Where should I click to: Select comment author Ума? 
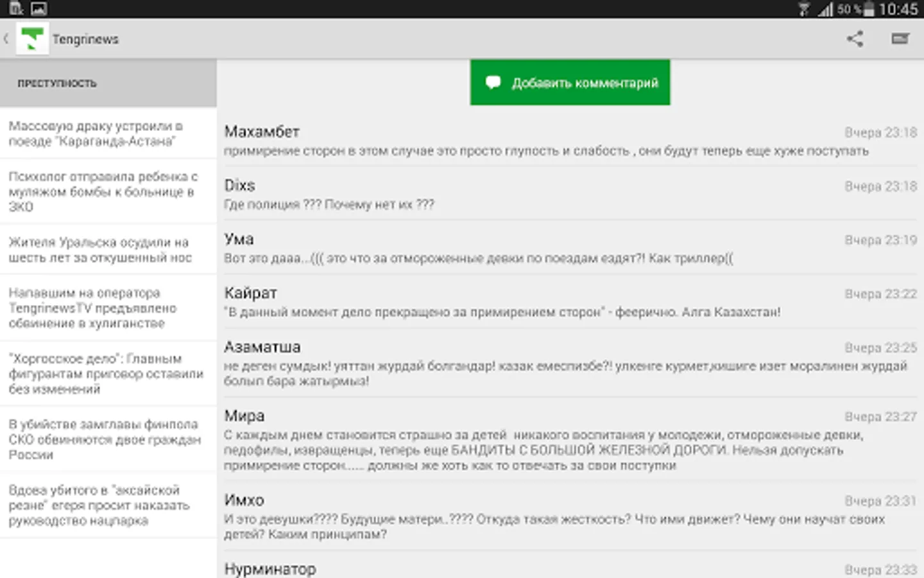[x=239, y=239]
